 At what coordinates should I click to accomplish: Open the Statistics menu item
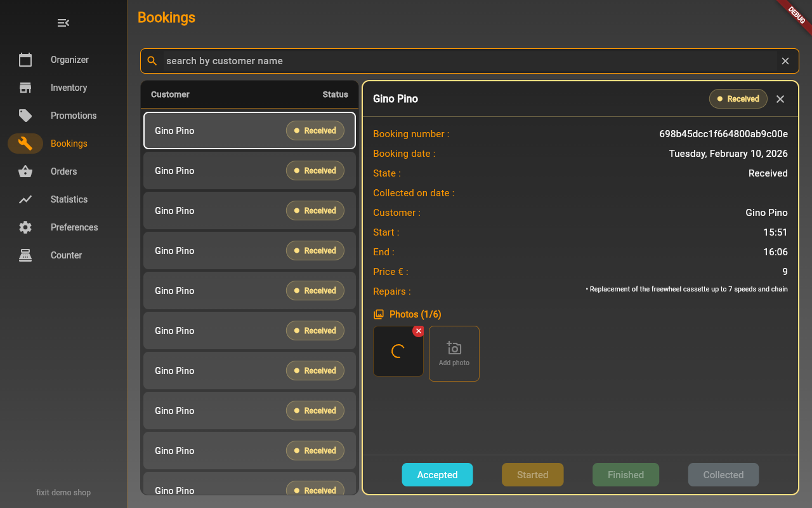tap(63, 199)
